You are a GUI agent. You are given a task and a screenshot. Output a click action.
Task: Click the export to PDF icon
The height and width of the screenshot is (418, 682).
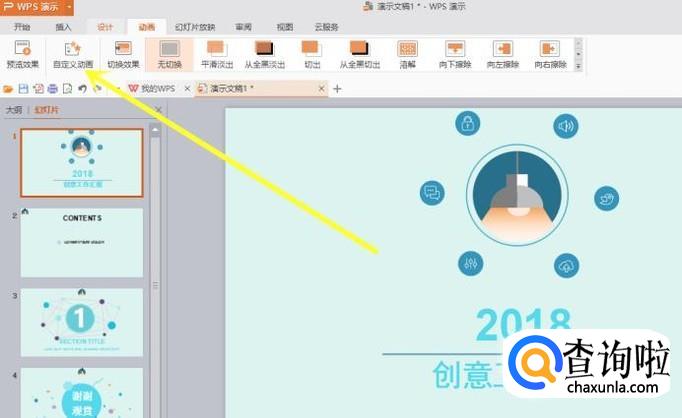pyautogui.click(x=38, y=89)
